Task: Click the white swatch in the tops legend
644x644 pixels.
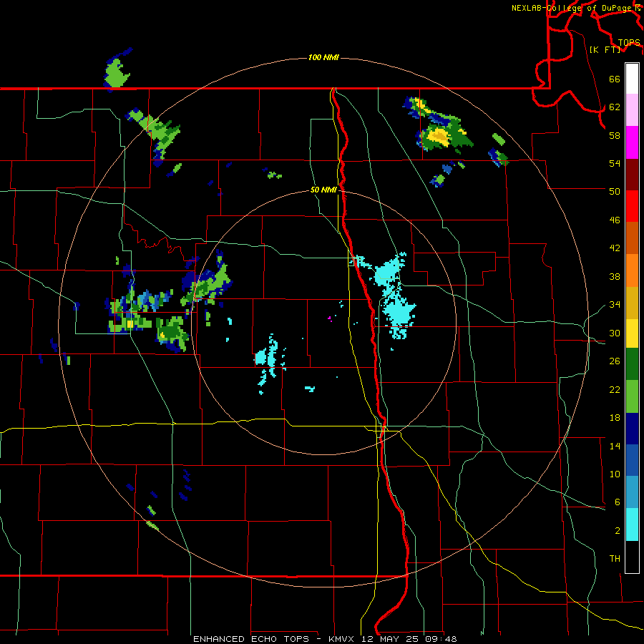Action: (x=632, y=79)
